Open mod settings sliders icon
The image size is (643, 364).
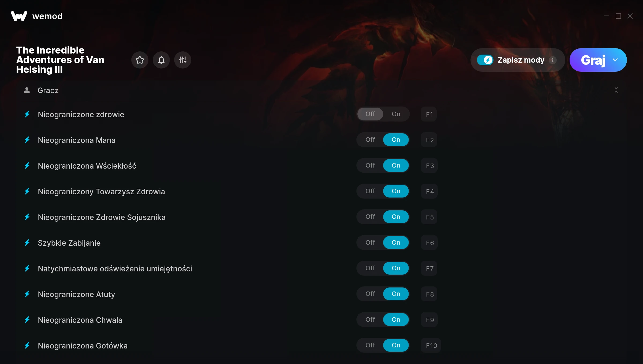(x=183, y=60)
